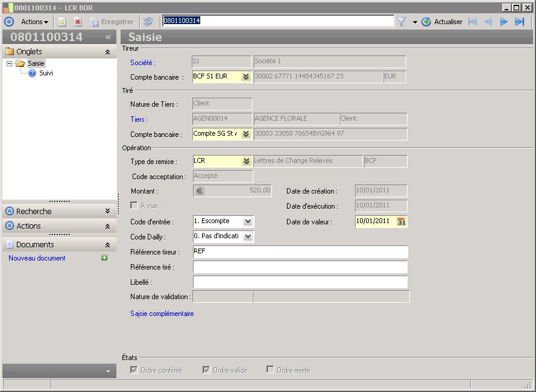
Task: Click the Tiers link label
Action: pos(139,119)
